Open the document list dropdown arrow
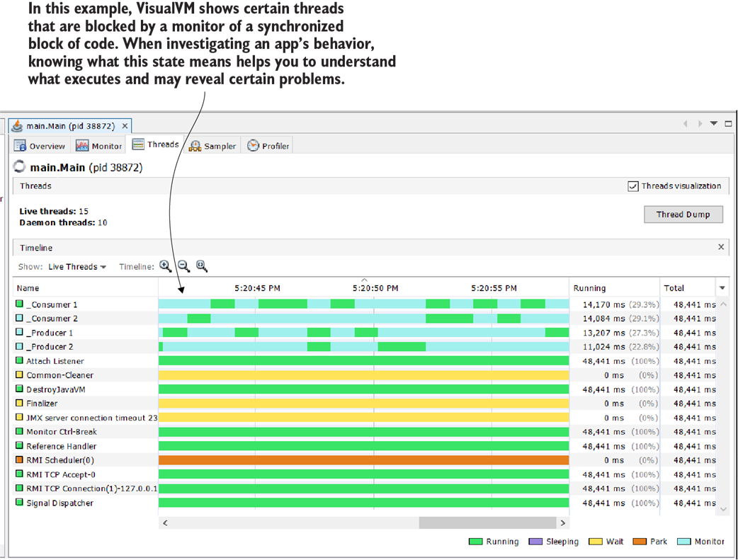Screen dimensions: 738x560 (x=714, y=123)
